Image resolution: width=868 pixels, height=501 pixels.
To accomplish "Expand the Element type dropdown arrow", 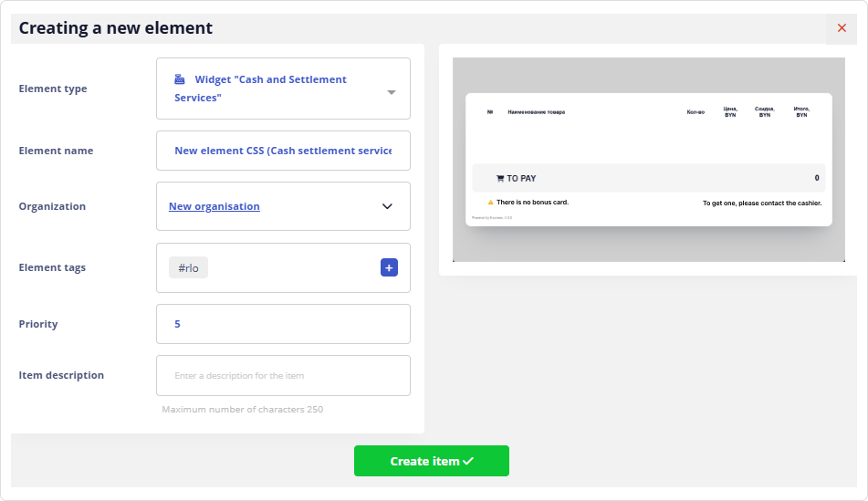I will pos(391,92).
